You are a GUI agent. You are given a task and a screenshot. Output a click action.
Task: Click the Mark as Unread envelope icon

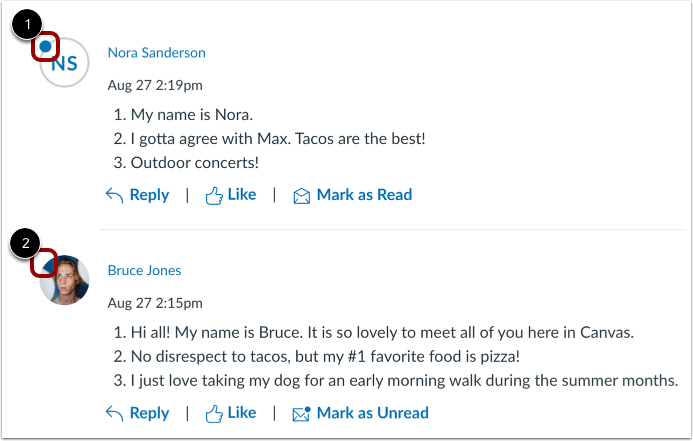(301, 413)
